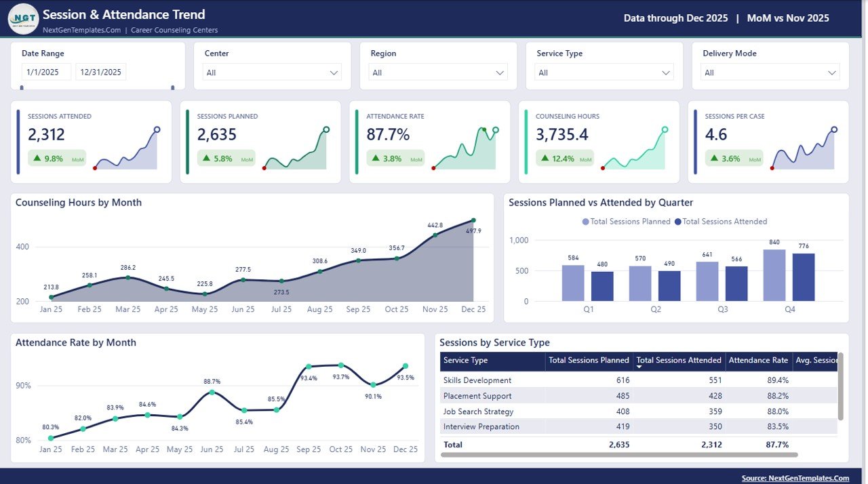Click the Counseling Hours by Month title
Image resolution: width=868 pixels, height=484 pixels.
tap(79, 203)
